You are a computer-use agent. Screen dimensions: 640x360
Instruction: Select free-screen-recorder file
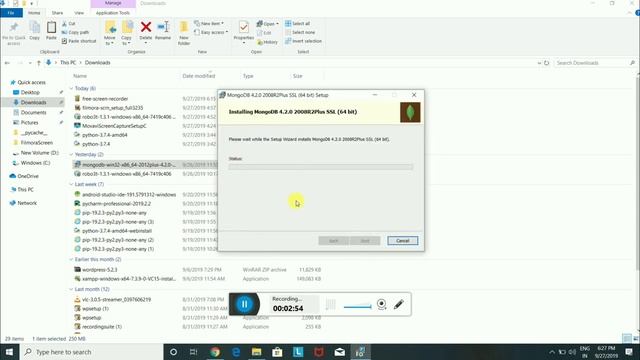105,99
